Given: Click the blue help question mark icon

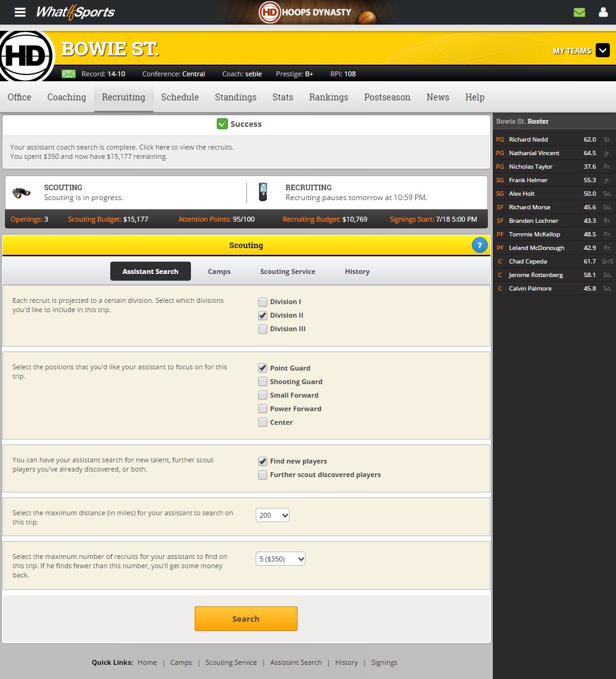Looking at the screenshot, I should pos(479,245).
